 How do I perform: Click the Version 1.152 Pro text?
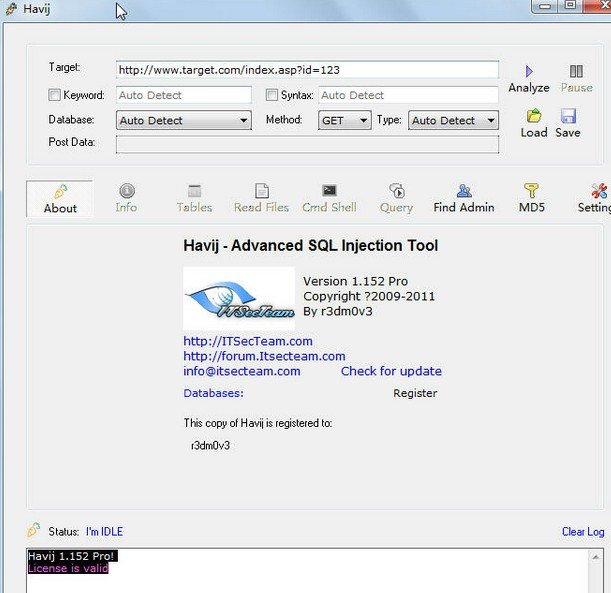pos(355,281)
